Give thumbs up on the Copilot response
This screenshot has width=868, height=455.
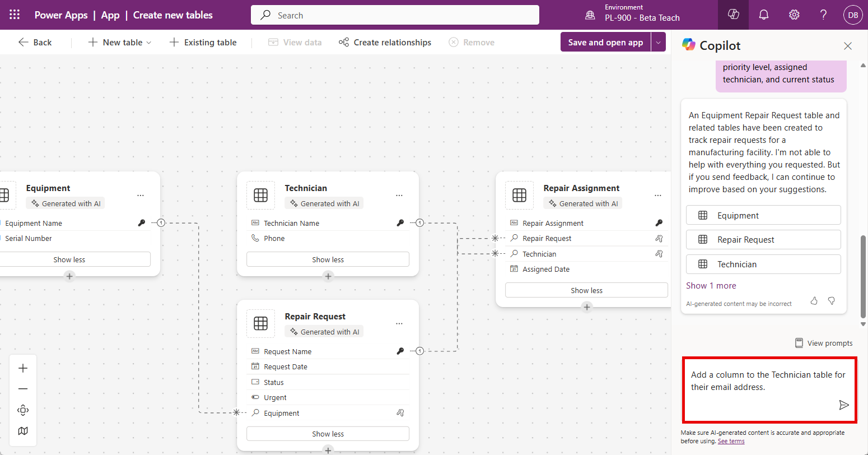point(814,301)
